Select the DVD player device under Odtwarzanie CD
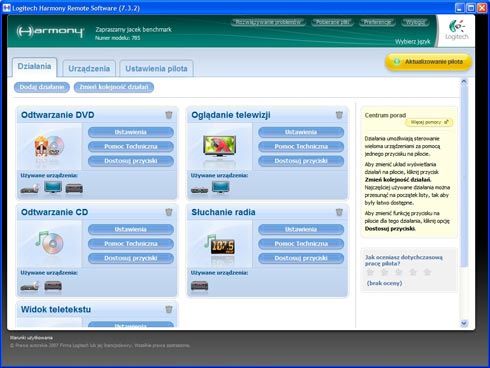 coord(30,286)
